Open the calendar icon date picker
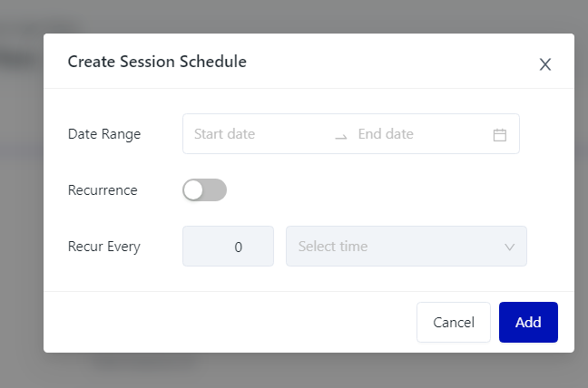The height and width of the screenshot is (388, 588). tap(499, 134)
